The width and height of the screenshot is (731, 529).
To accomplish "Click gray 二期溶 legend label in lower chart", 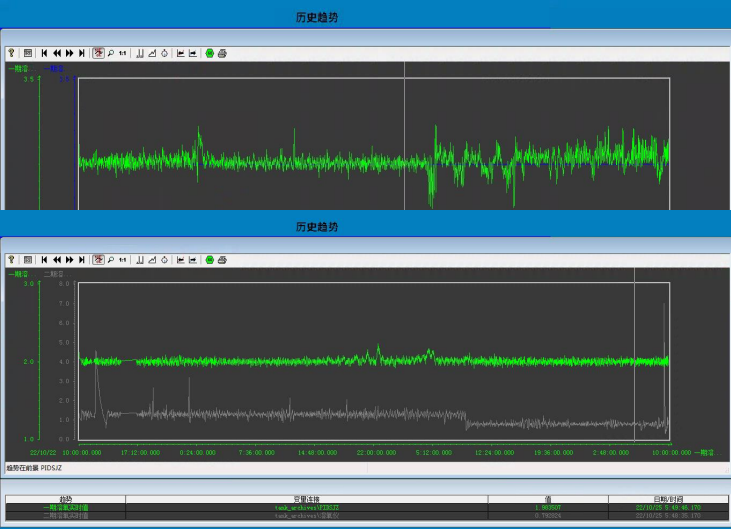I will click(x=56, y=274).
